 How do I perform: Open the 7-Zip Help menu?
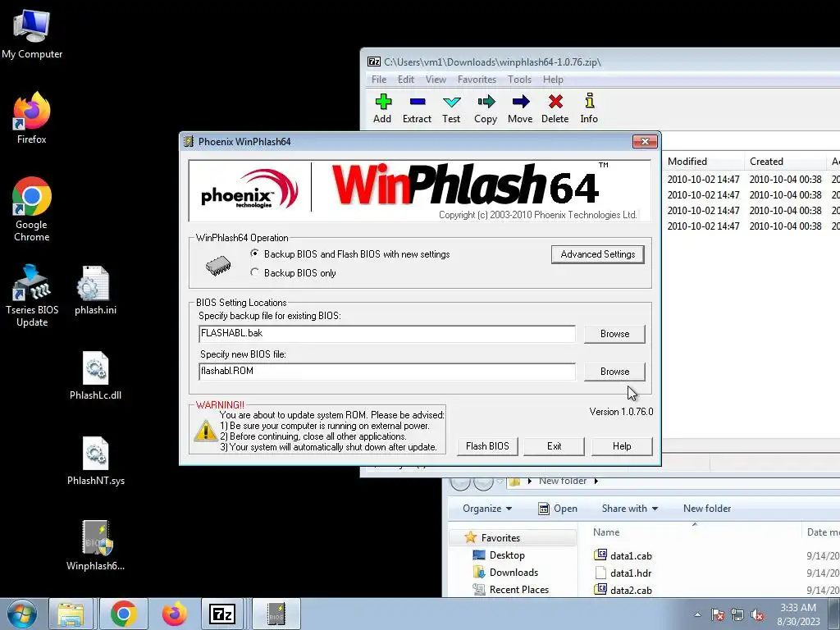[553, 80]
